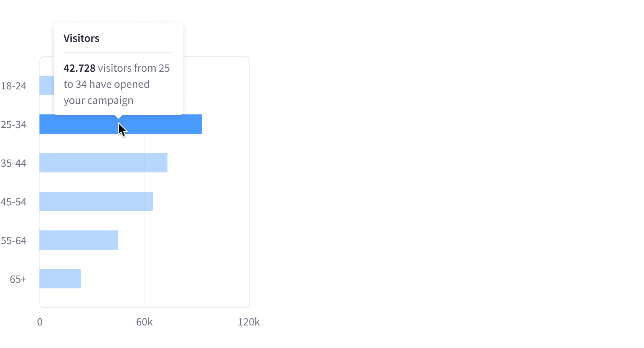Select the 55-64 axis label
This screenshot has width=644, height=348.
coord(14,240)
